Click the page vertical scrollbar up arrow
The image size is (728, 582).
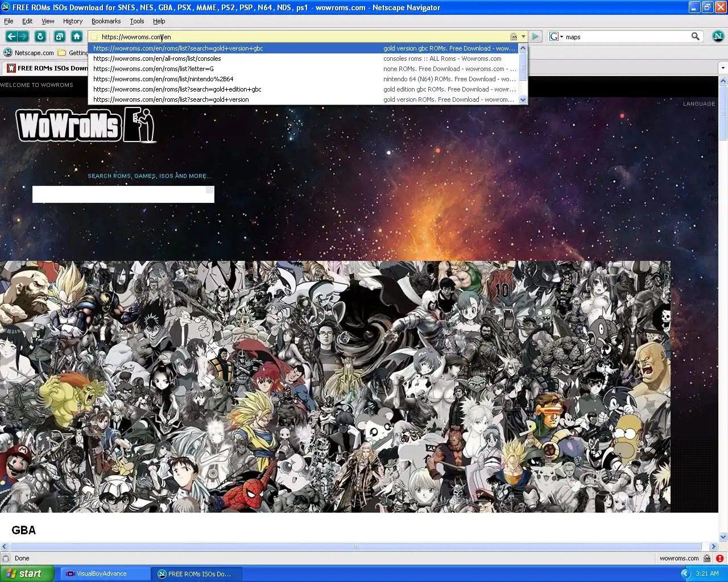click(x=723, y=81)
